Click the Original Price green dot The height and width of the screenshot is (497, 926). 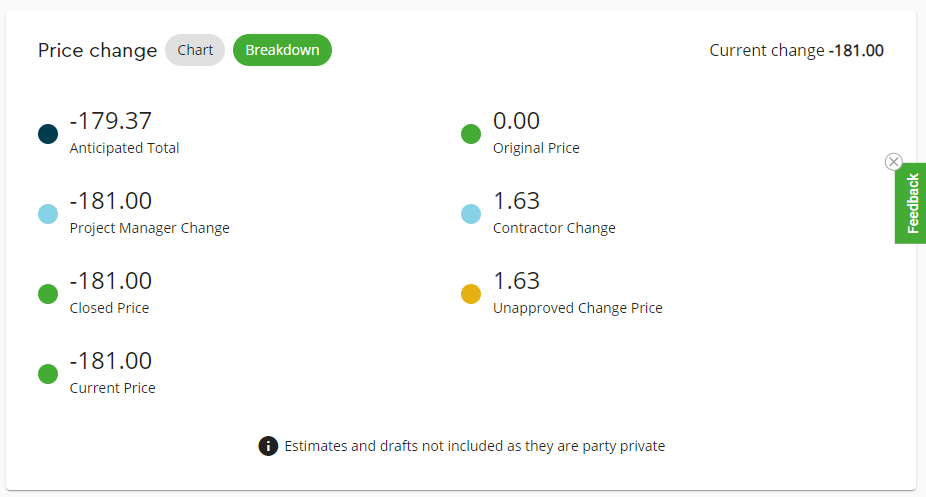[471, 134]
